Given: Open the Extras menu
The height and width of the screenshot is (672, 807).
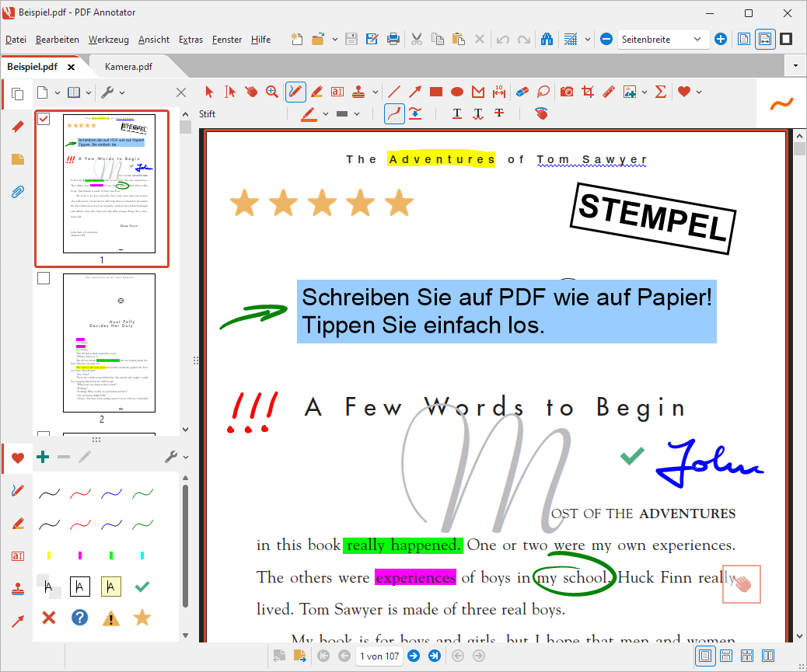Looking at the screenshot, I should click(x=190, y=40).
